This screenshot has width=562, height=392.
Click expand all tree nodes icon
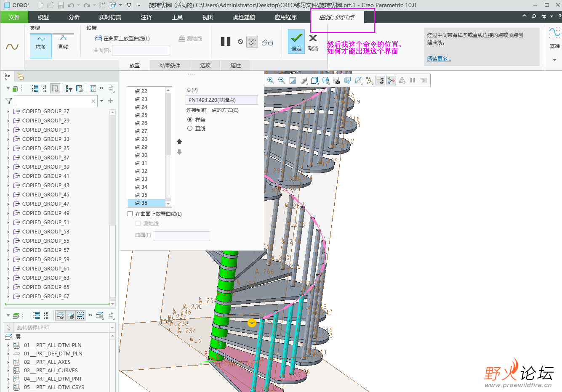(x=35, y=88)
